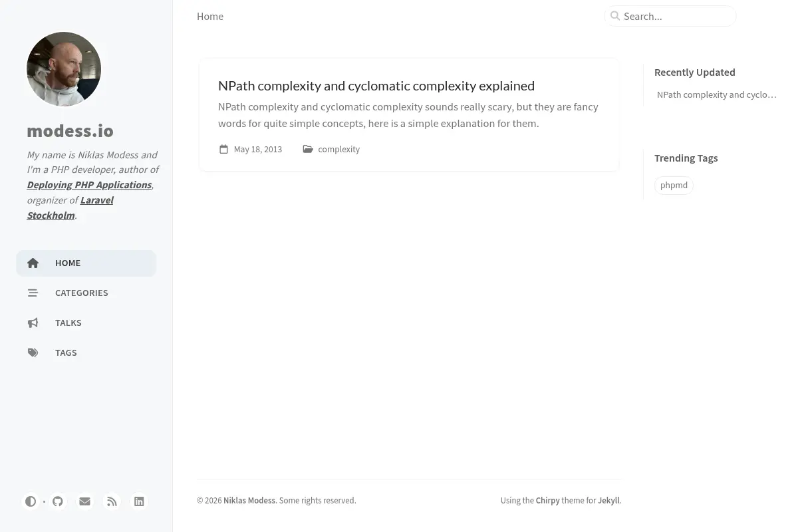Click the Talks megaphone icon
798x532 pixels.
(33, 323)
